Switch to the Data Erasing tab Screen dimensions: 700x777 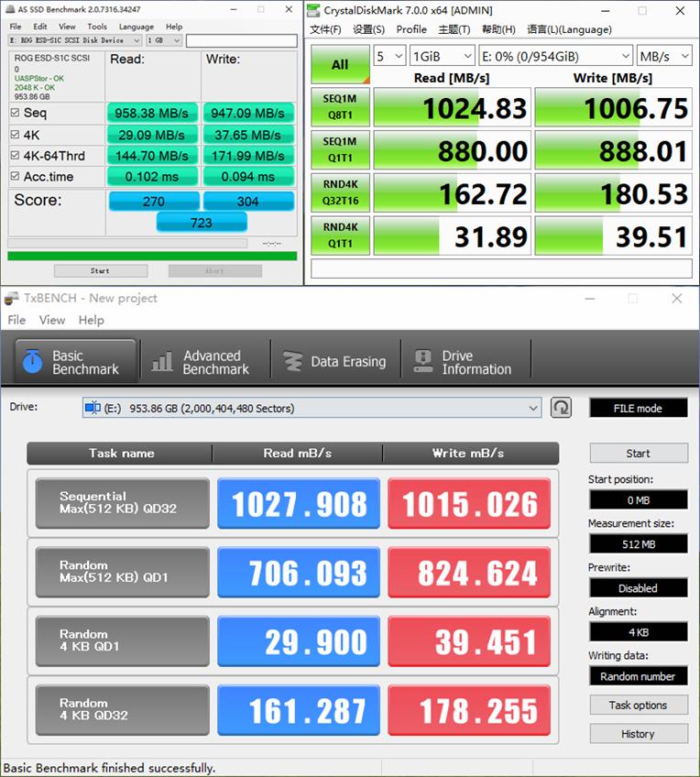(x=335, y=362)
